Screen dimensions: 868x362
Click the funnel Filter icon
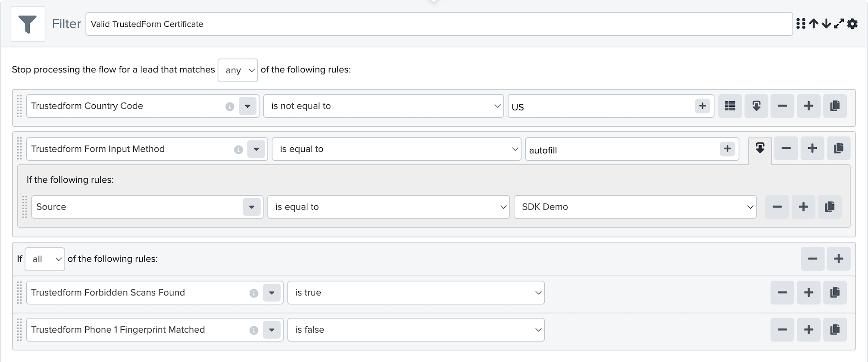click(x=28, y=24)
